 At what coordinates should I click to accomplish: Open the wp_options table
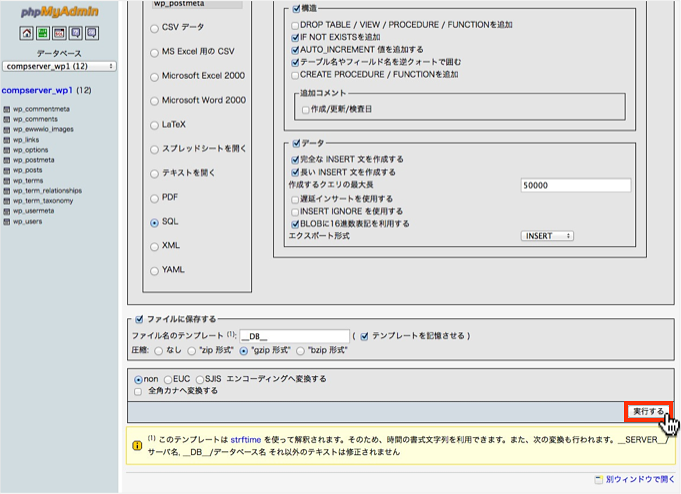[30, 150]
